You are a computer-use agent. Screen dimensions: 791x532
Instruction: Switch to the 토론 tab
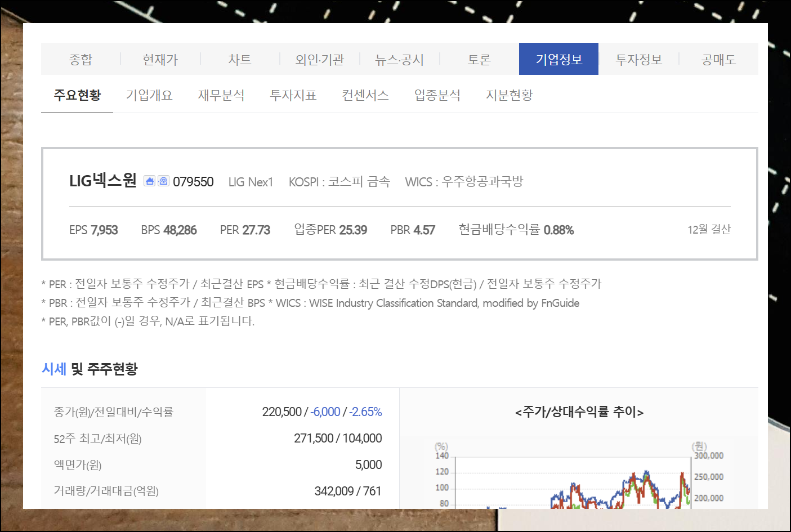click(479, 59)
